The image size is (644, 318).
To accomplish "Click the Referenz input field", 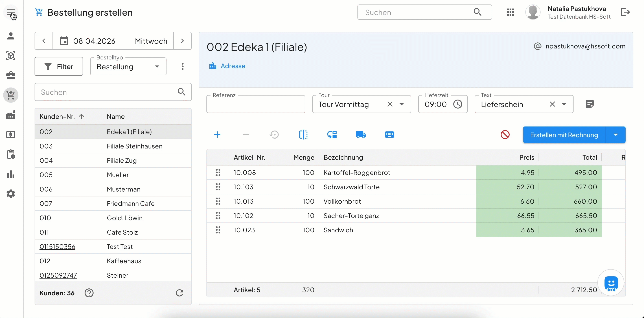I will [256, 104].
